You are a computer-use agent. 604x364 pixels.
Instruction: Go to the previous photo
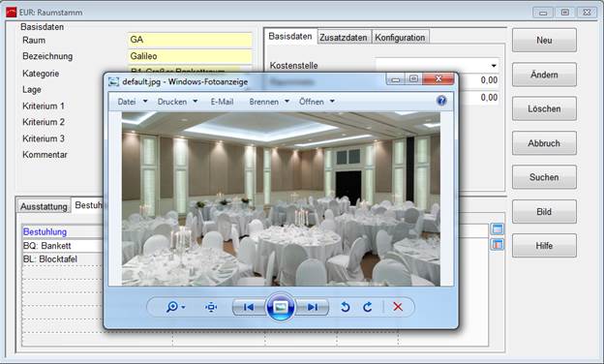249,307
